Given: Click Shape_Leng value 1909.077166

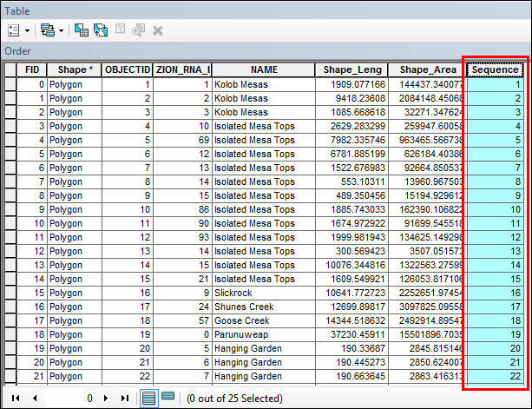Looking at the screenshot, I should (351, 84).
